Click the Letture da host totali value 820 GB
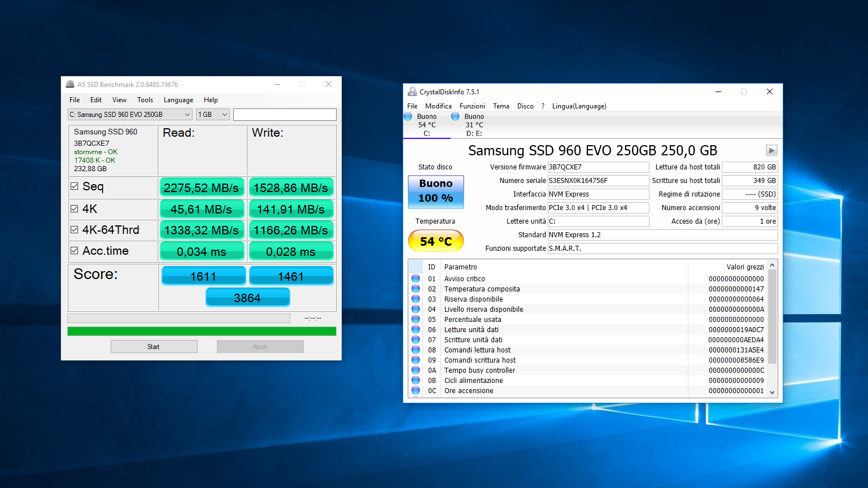This screenshot has height=488, width=868. (x=750, y=167)
